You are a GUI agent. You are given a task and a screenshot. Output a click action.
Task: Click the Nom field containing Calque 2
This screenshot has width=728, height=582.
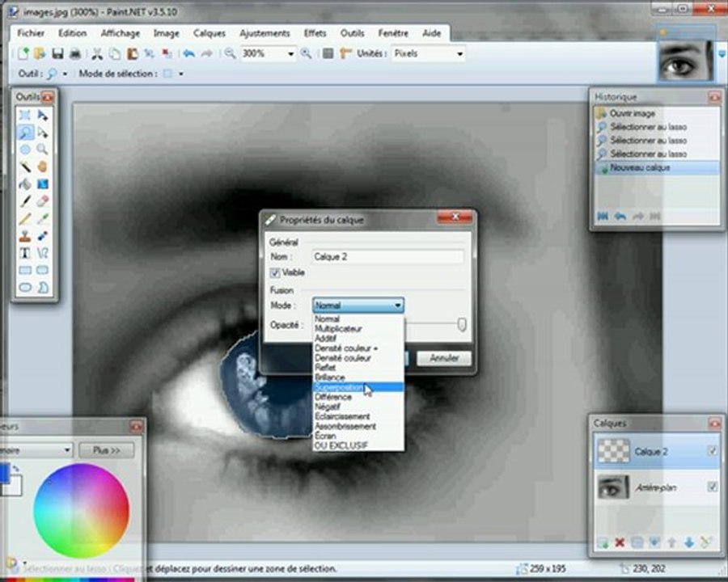387,257
